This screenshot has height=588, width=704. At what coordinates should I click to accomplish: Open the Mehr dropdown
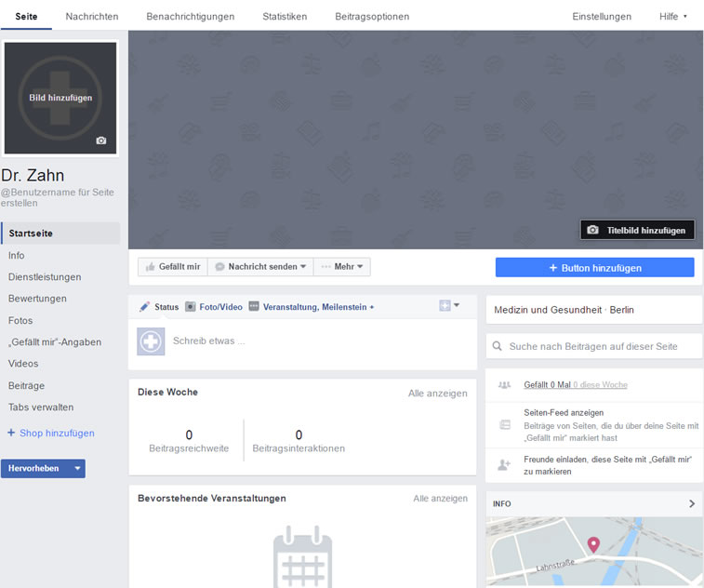(360, 266)
